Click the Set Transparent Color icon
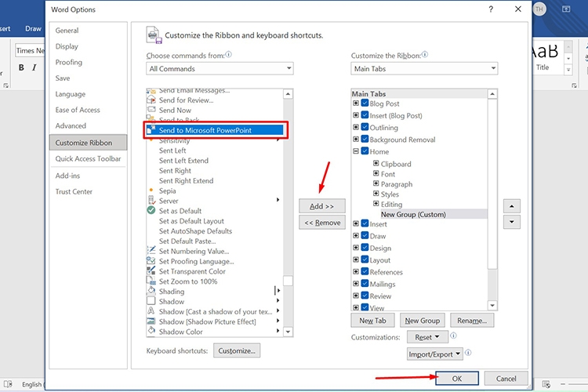 151,270
